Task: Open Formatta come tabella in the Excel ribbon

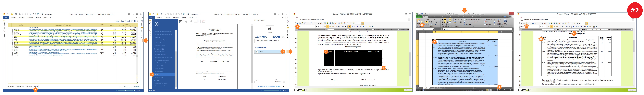Action: click(x=472, y=22)
